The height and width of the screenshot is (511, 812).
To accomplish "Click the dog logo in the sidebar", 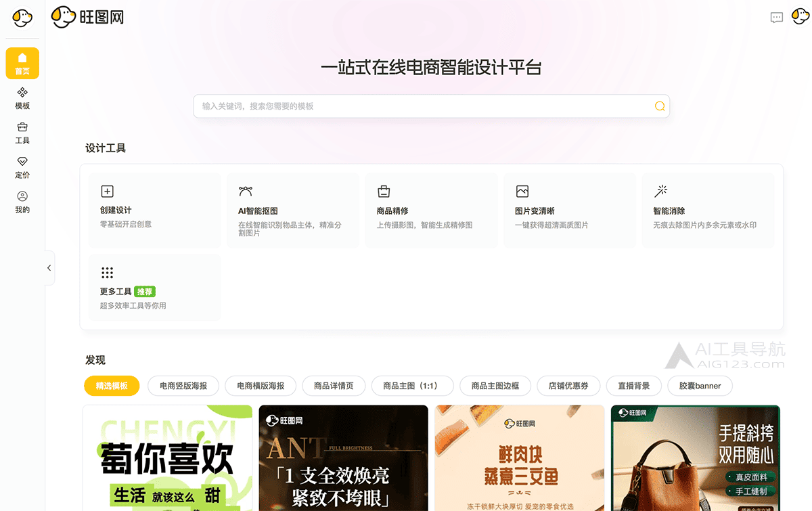I will point(22,18).
